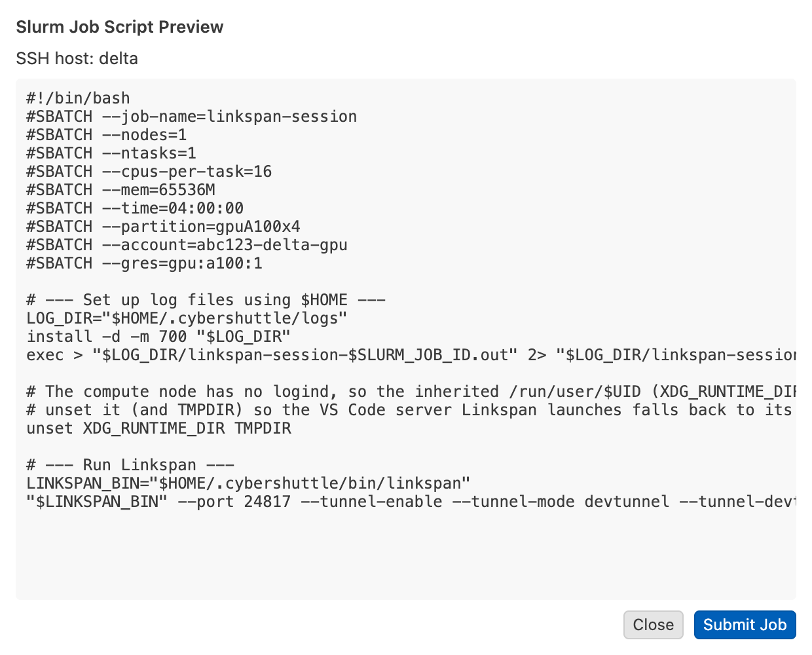The height and width of the screenshot is (655, 812).
Task: Click the '--gres=gpu:a100:1' line
Action: [x=145, y=263]
